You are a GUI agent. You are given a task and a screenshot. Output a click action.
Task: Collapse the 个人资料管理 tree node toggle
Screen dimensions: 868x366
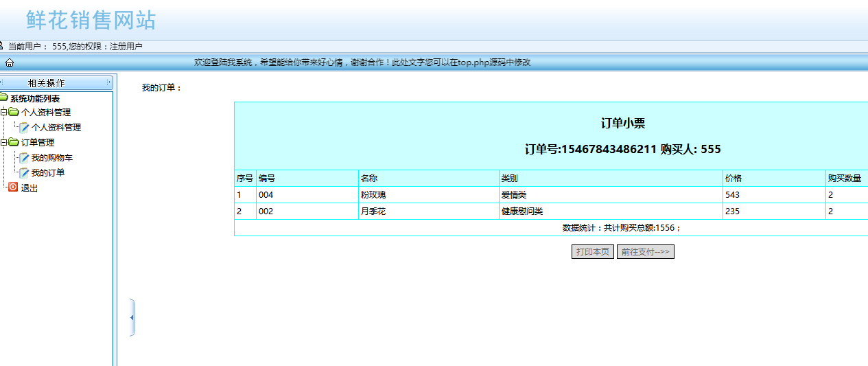tap(3, 113)
